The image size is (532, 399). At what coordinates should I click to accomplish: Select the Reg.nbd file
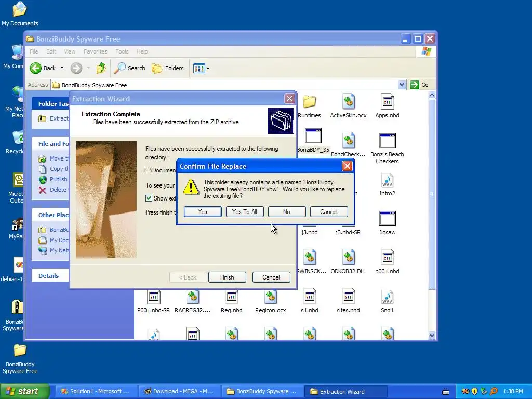[232, 301]
